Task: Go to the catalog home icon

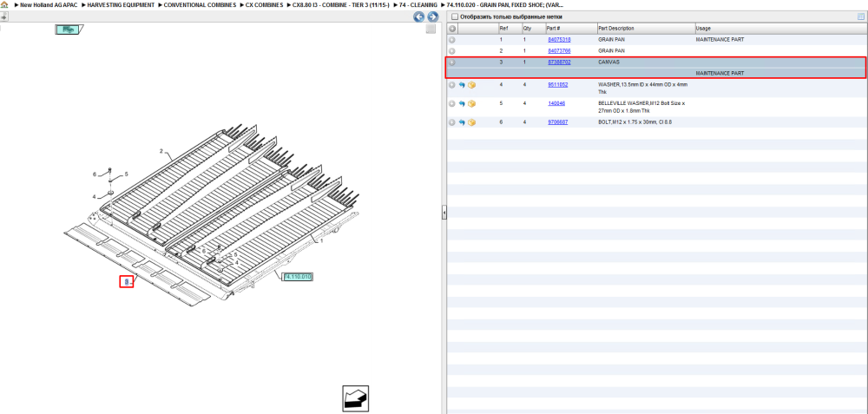Action: coord(3,4)
